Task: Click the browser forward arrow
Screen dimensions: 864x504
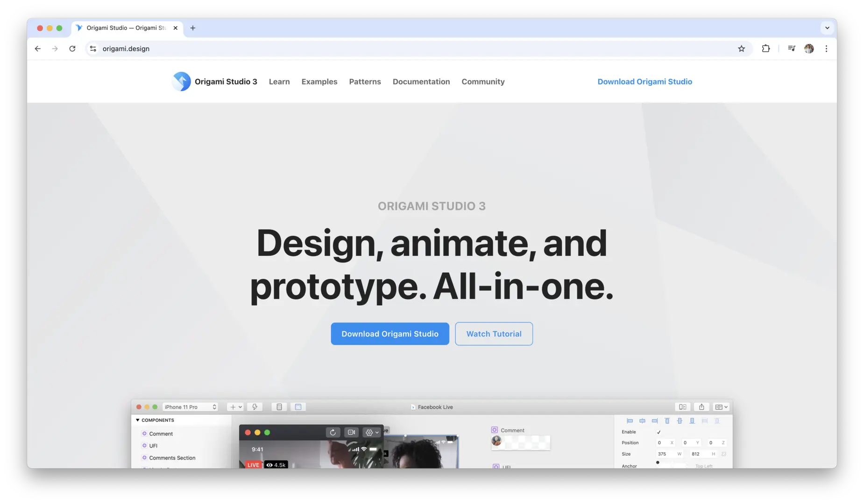Action: coord(55,49)
